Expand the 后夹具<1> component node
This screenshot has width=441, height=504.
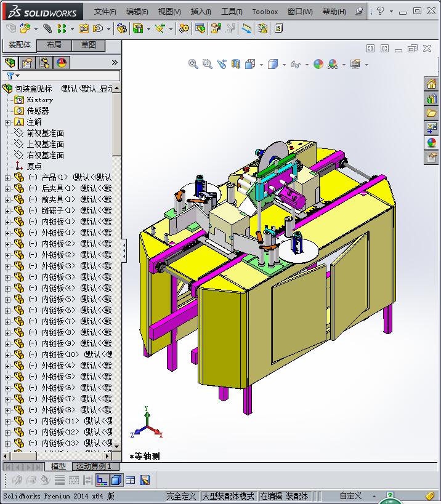8,189
